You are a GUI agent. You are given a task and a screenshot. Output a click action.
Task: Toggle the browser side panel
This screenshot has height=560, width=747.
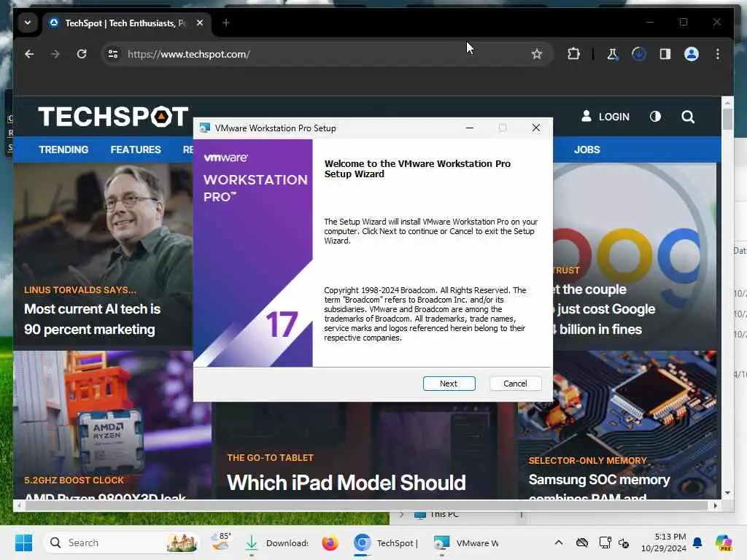pyautogui.click(x=665, y=54)
